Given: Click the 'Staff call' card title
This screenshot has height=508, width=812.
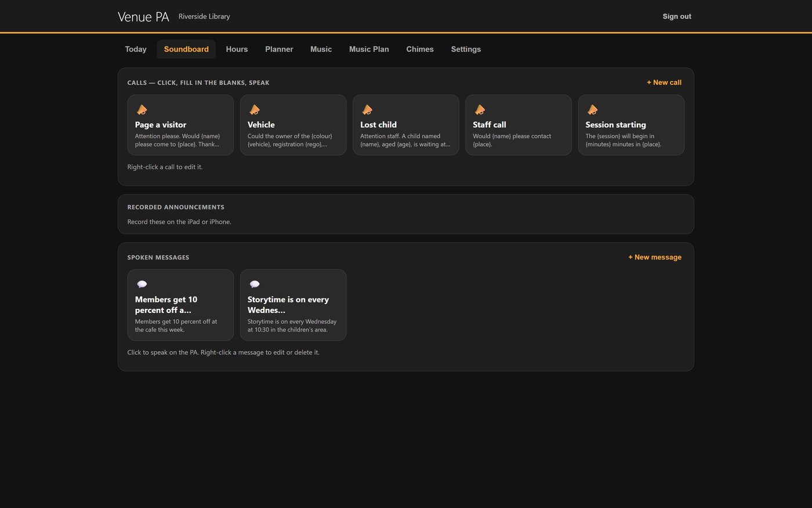Looking at the screenshot, I should pos(490,125).
